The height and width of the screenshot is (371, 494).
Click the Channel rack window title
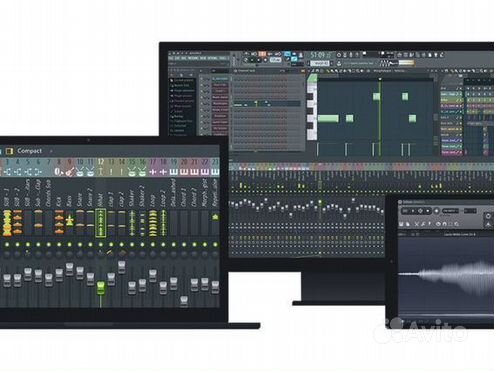247,71
